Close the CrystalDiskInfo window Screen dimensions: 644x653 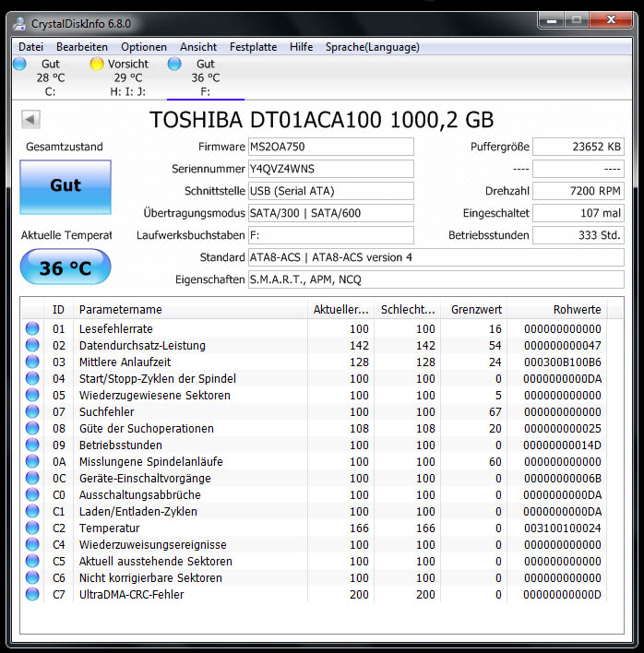coord(611,19)
